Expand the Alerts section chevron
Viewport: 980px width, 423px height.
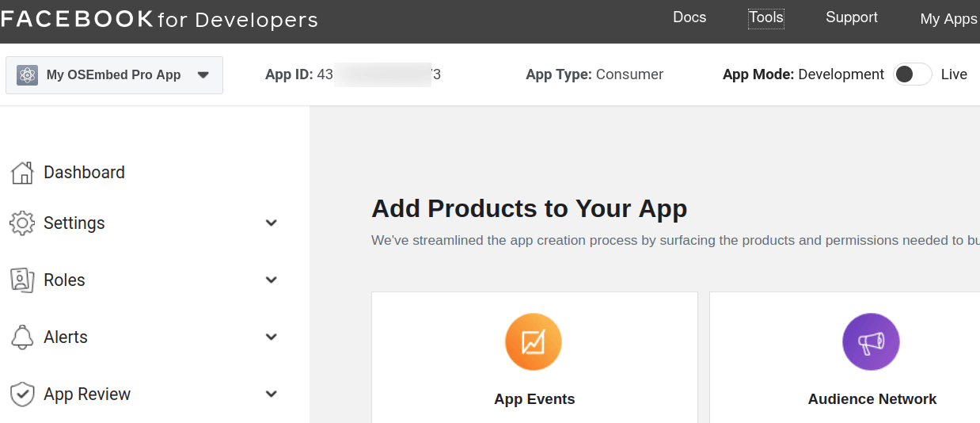click(272, 337)
